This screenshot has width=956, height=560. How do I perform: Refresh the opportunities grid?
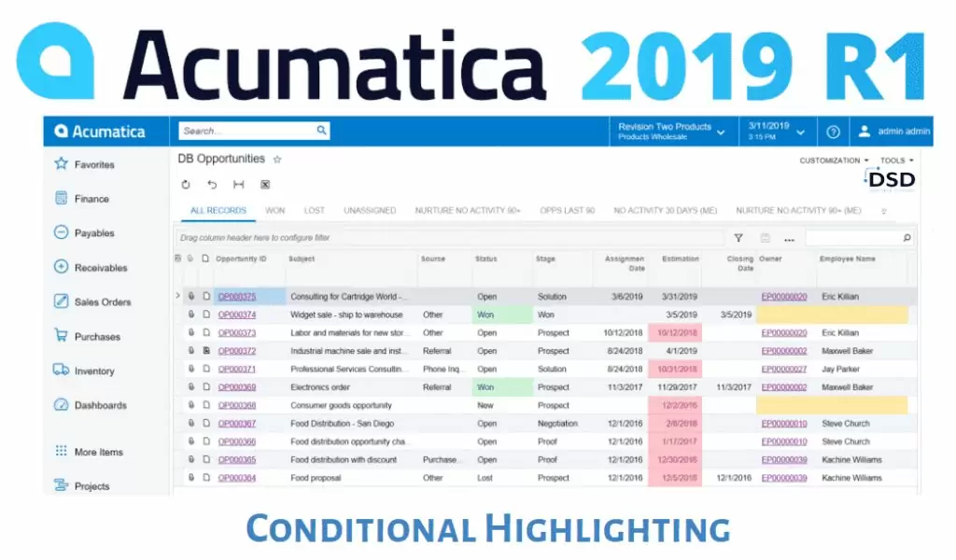tap(187, 184)
